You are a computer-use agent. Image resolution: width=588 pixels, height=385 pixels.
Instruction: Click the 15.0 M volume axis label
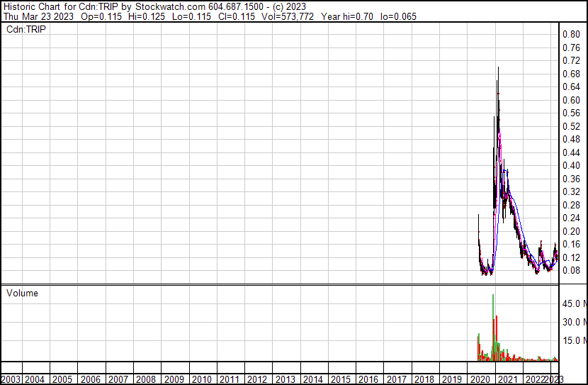574,341
